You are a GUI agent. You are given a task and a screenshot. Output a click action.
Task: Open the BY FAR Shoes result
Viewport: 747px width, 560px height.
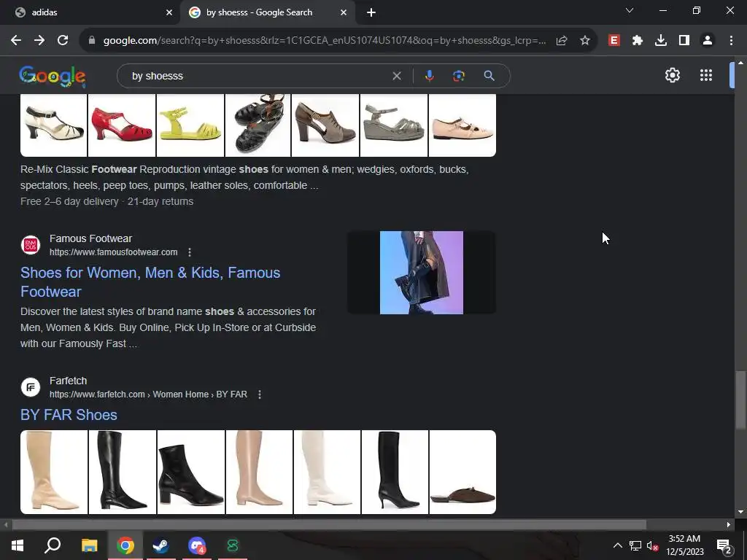(69, 415)
